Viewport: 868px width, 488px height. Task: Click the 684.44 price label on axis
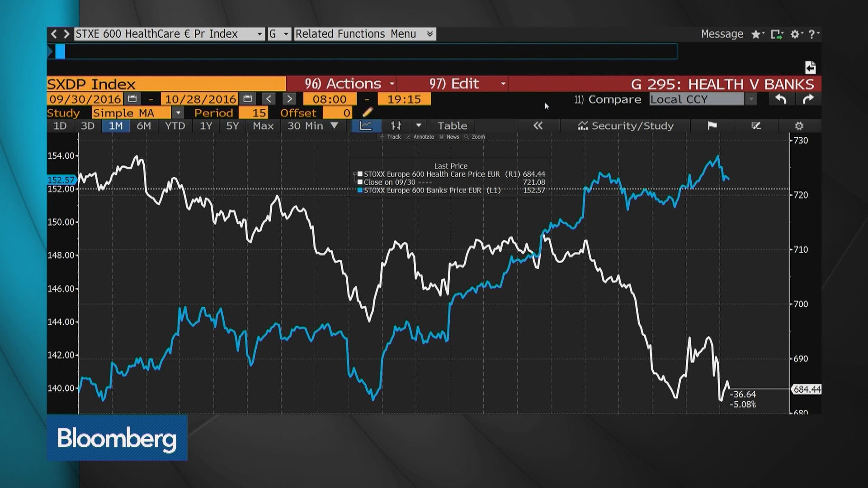click(807, 389)
